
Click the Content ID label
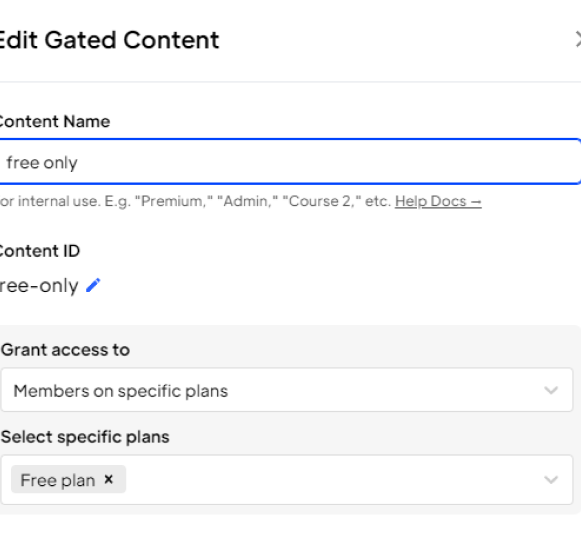tap(39, 251)
